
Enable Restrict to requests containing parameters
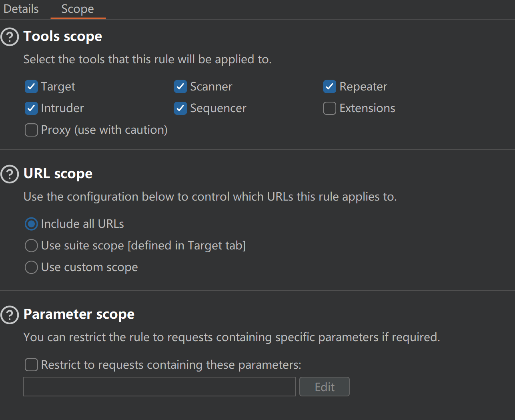(31, 365)
